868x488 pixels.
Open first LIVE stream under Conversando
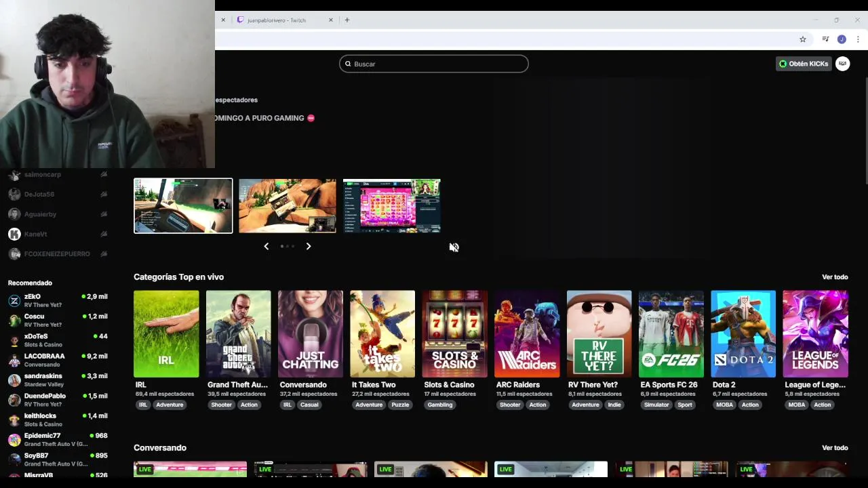tap(191, 469)
